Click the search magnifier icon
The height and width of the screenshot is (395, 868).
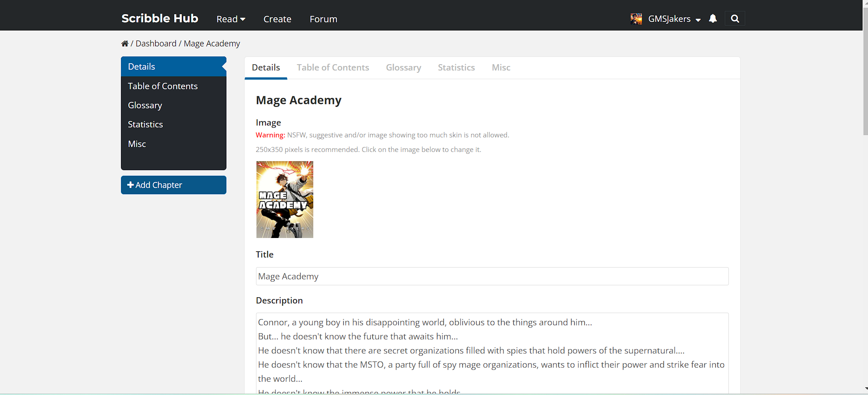click(x=735, y=19)
